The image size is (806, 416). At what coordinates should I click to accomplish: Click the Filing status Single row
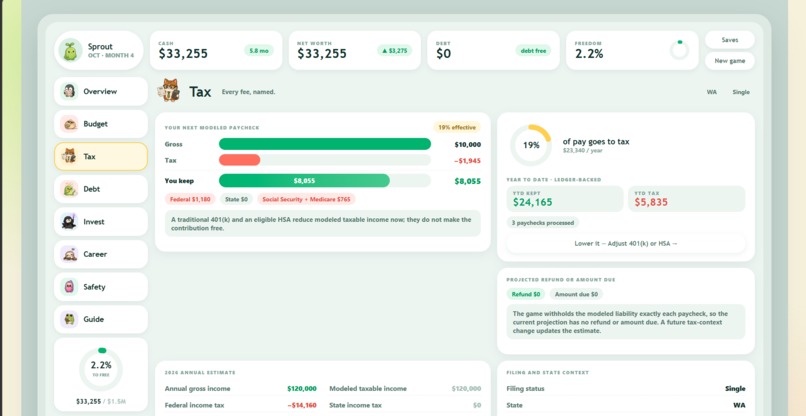[x=626, y=389]
